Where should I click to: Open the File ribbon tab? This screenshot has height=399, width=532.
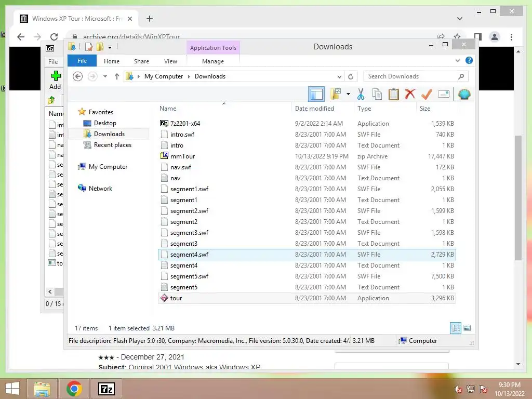click(x=82, y=61)
